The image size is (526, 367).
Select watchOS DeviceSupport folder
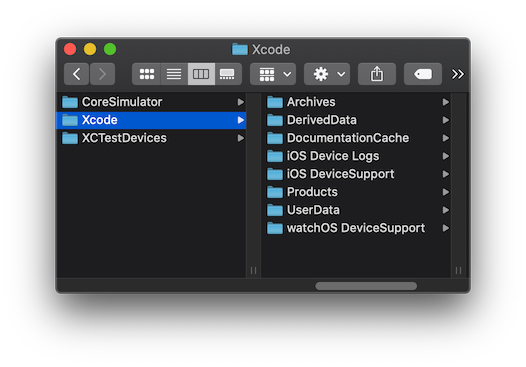coord(356,228)
